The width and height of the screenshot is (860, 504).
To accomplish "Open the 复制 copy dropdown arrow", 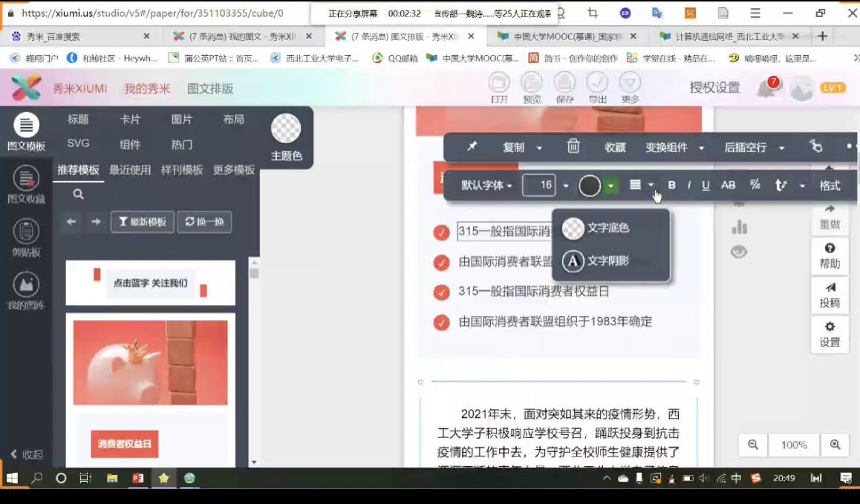I will [539, 148].
